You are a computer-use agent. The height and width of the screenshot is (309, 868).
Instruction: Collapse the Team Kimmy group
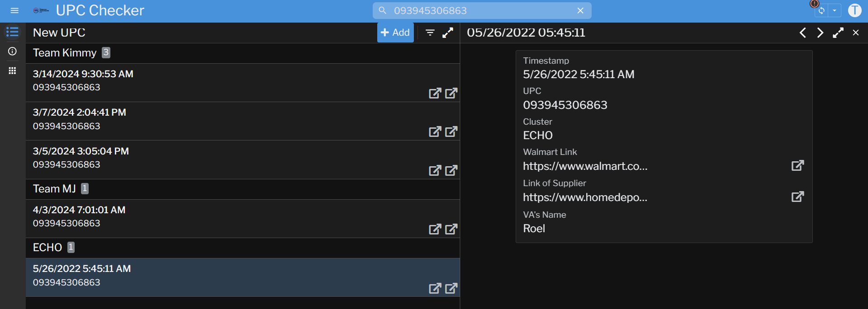65,53
